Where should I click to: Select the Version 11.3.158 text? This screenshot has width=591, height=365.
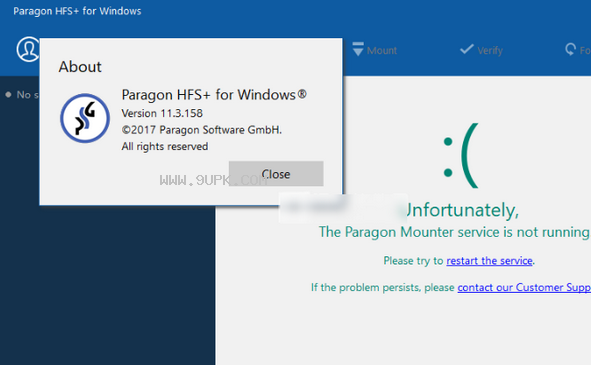(x=162, y=113)
